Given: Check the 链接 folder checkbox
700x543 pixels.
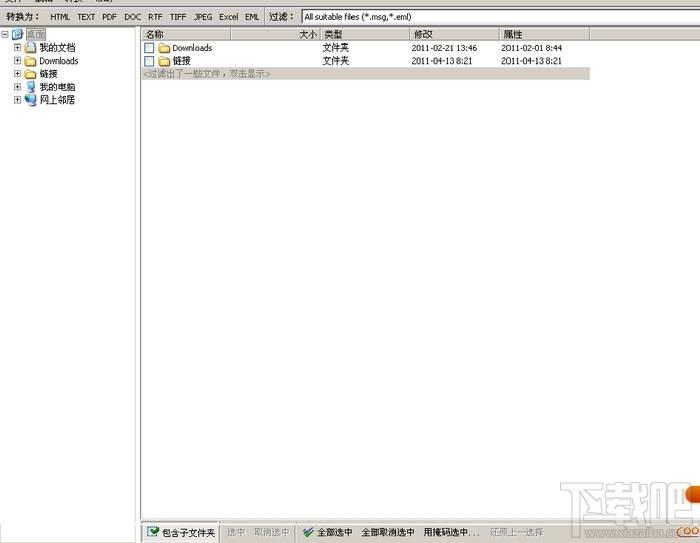Looking at the screenshot, I should [149, 61].
